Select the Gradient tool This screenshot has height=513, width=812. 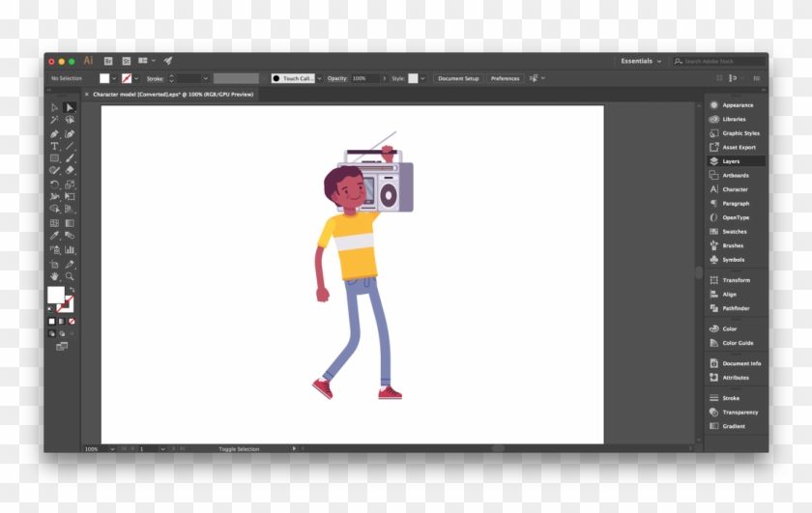coord(70,223)
